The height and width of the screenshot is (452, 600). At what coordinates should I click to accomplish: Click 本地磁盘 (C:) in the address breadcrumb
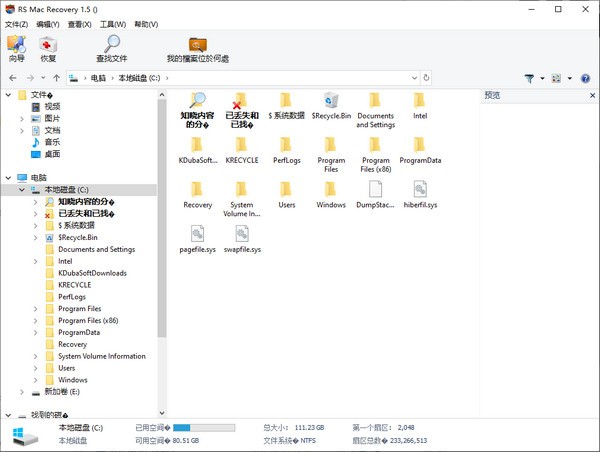138,77
